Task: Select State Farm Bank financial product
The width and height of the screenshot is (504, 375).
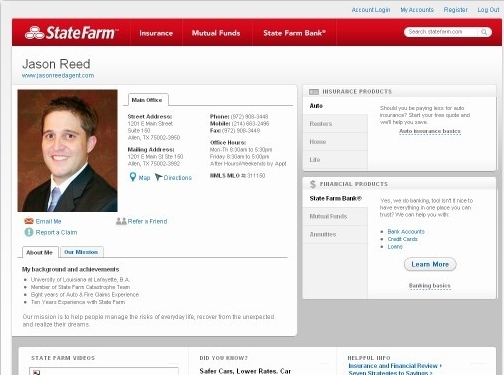Action: pos(335,198)
